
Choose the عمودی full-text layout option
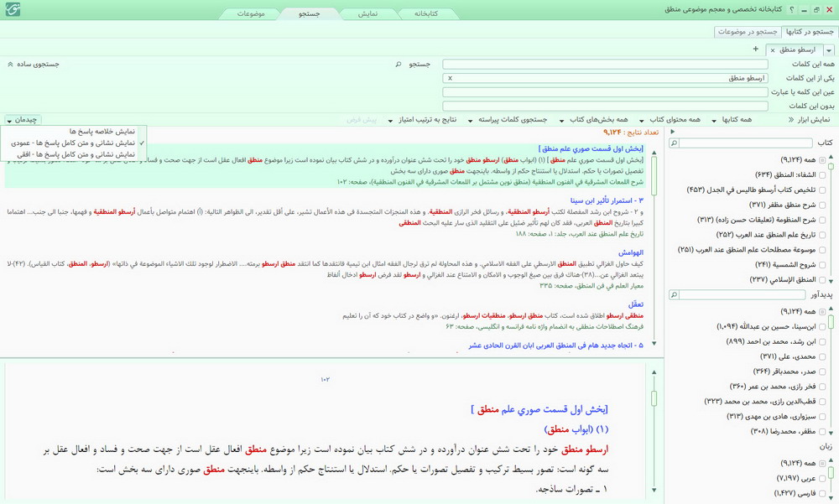click(x=74, y=143)
